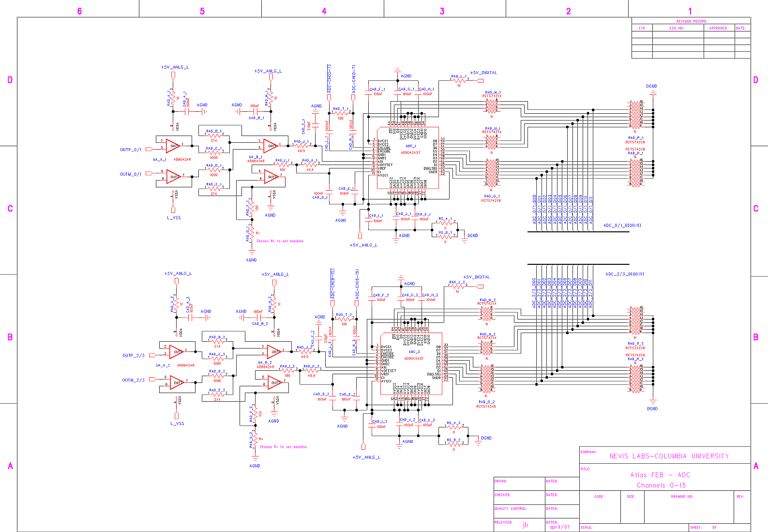Viewport: 768px width, 532px height.
Task: Select the ADC_1 AD9042AST chip symbol
Action: pos(408,158)
